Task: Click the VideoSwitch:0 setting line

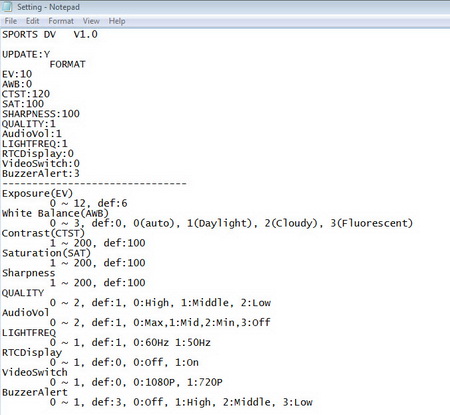Action: point(41,163)
